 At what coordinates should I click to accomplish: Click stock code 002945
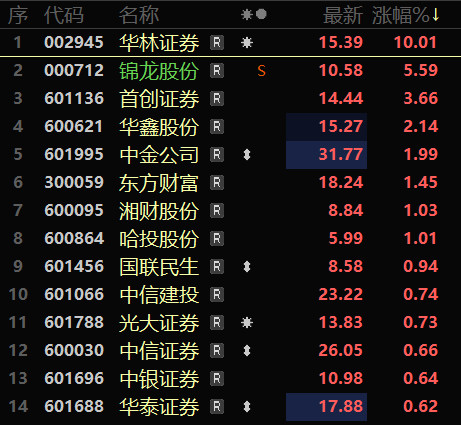point(74,43)
